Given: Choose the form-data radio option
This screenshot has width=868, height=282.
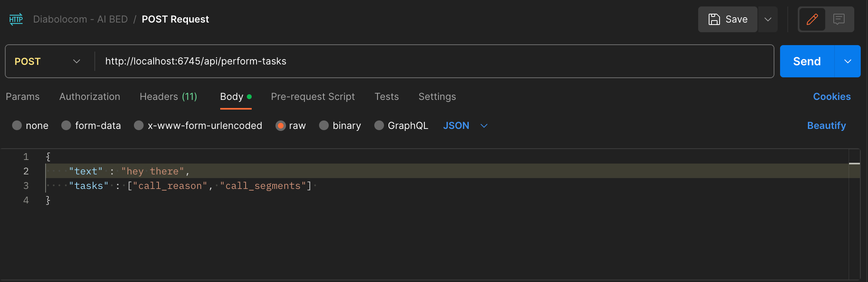Looking at the screenshot, I should click(66, 126).
